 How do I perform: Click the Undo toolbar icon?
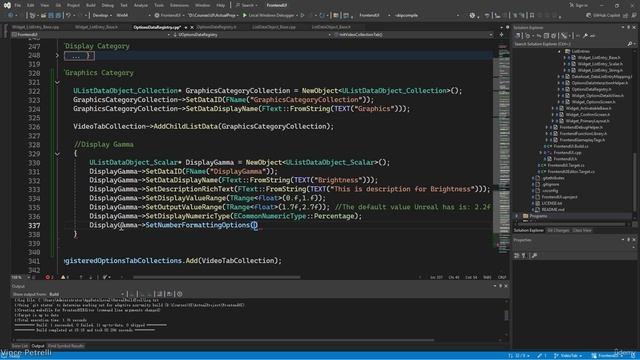tap(69, 16)
